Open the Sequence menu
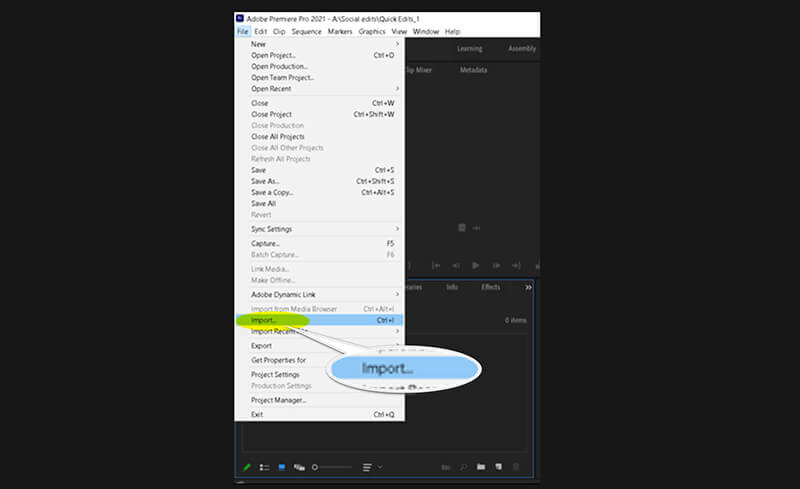The width and height of the screenshot is (800, 489). [307, 31]
